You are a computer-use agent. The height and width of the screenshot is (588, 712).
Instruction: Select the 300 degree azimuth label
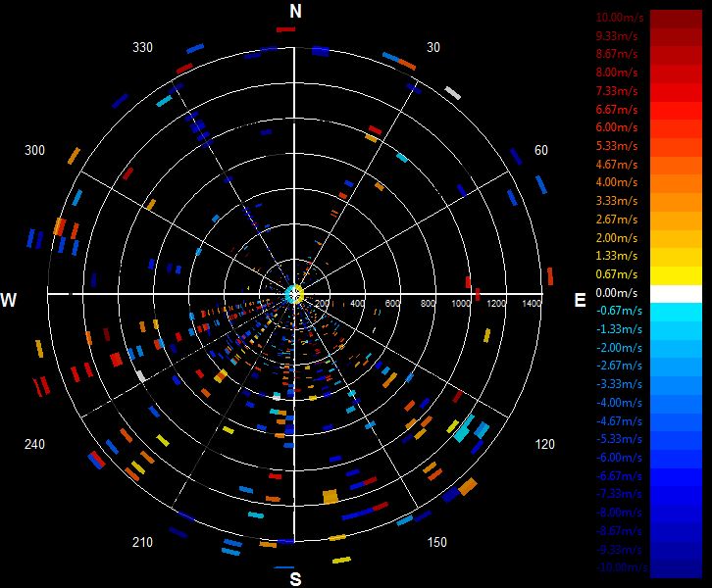34,150
